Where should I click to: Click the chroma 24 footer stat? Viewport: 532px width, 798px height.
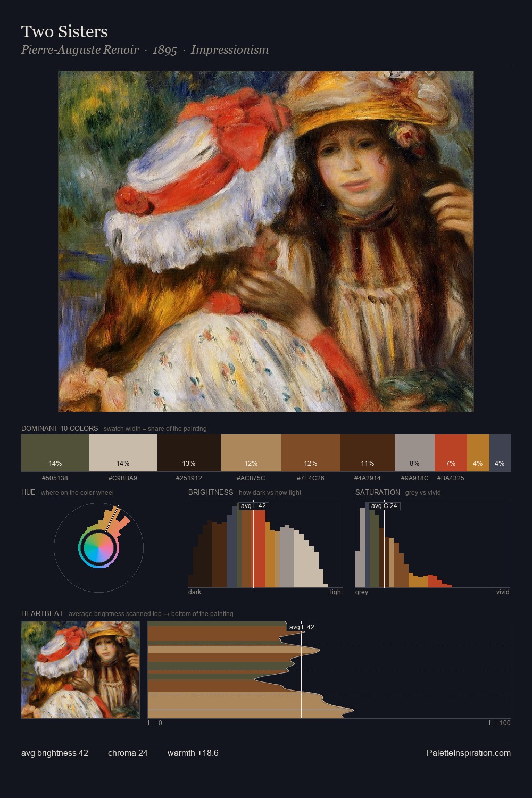pyautogui.click(x=128, y=753)
